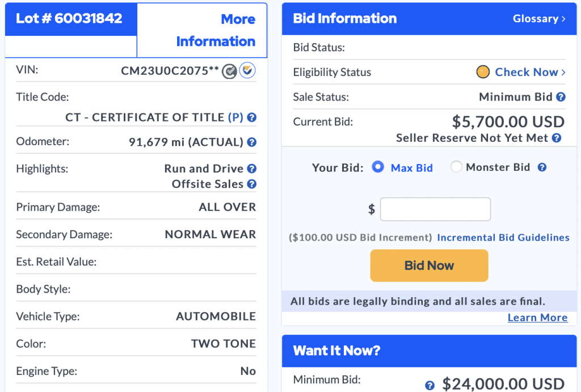Open the Incremental Bid Guidelines link
The width and height of the screenshot is (581, 392).
coord(503,237)
